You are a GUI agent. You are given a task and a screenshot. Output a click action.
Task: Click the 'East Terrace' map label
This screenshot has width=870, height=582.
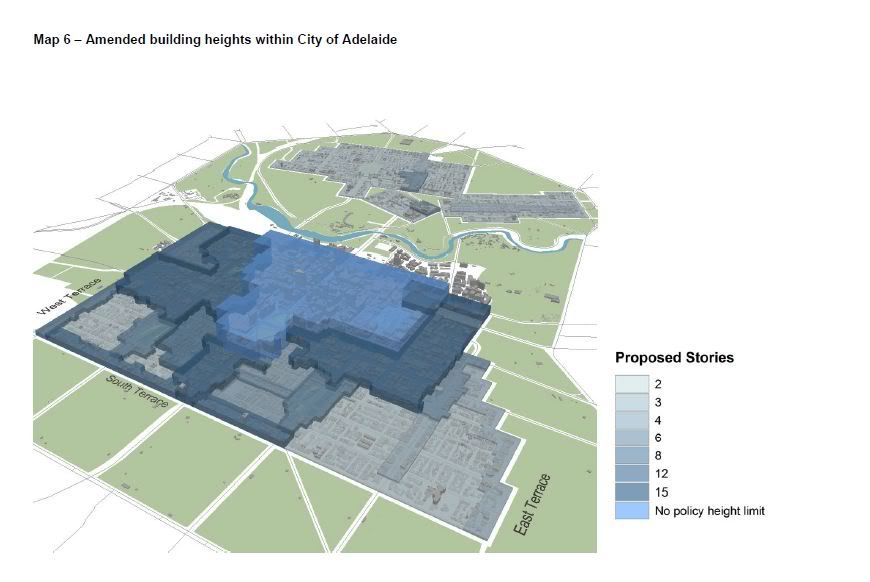[x=532, y=505]
